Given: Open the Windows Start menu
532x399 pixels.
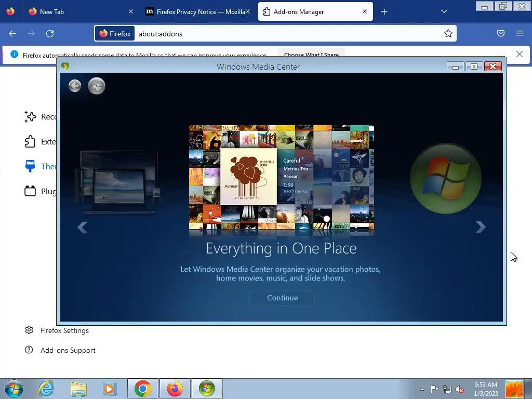Looking at the screenshot, I should (14, 389).
